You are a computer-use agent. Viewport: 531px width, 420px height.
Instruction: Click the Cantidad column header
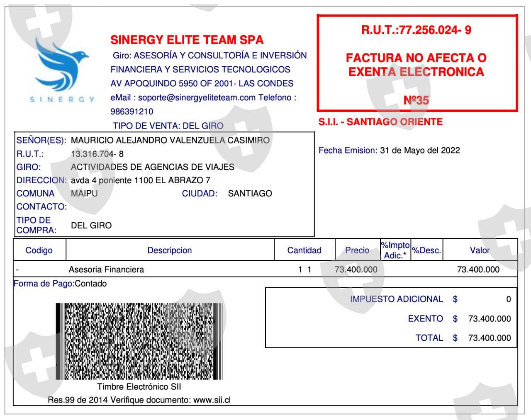[x=304, y=250]
